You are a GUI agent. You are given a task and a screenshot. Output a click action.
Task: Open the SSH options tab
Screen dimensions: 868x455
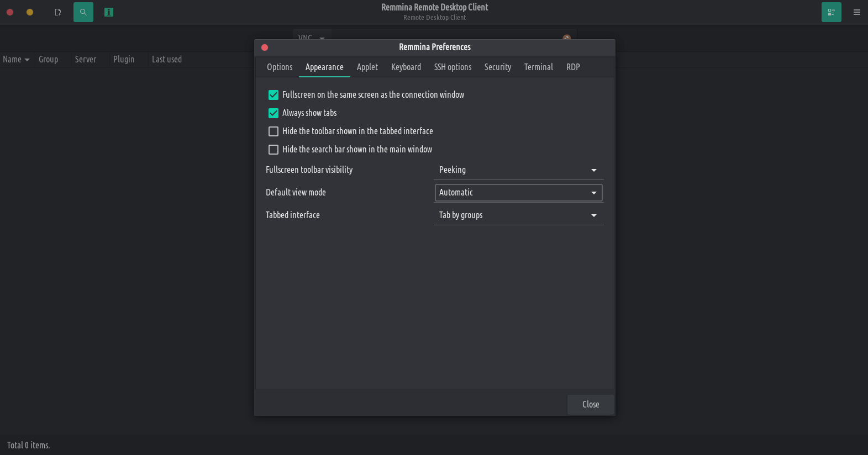pyautogui.click(x=453, y=67)
